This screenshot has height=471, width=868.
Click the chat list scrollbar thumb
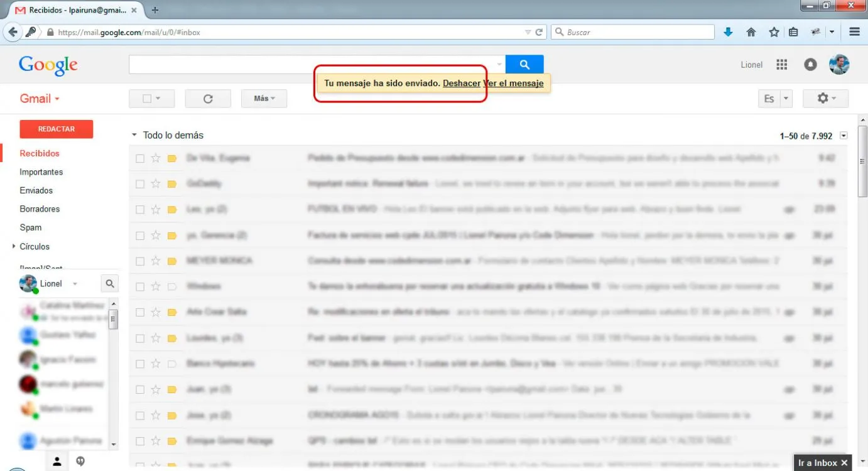(x=113, y=320)
